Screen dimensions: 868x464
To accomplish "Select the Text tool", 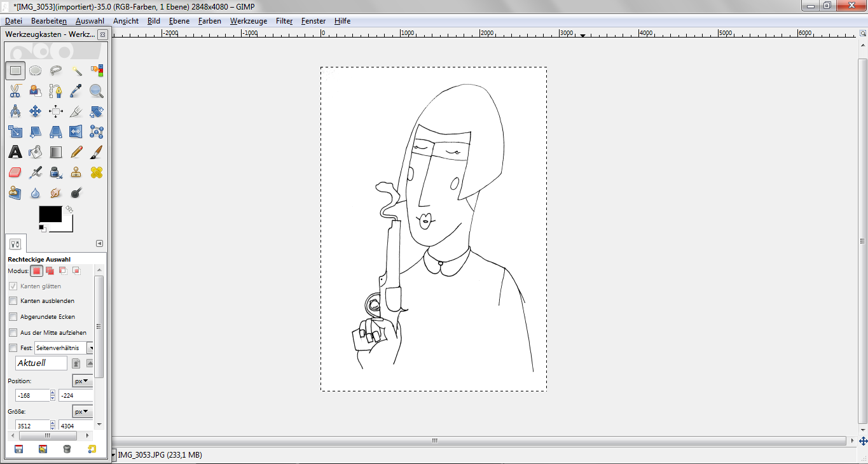I will [x=15, y=152].
